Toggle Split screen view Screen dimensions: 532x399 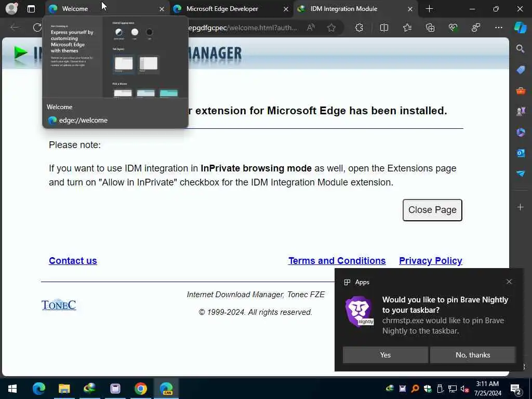point(384,28)
